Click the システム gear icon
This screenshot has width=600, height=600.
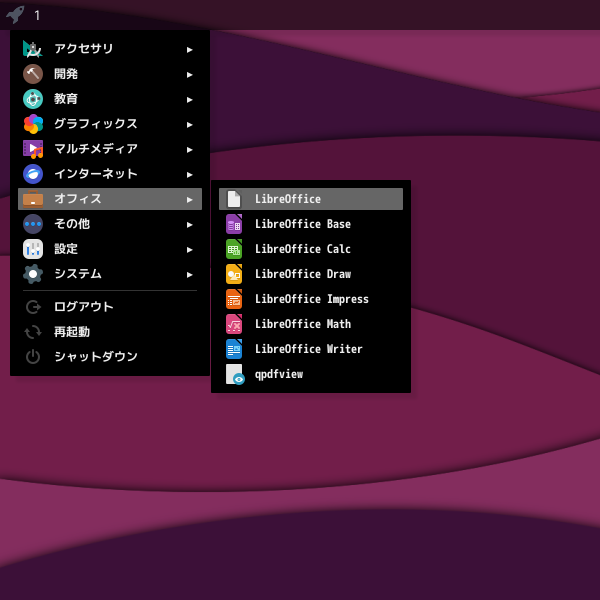click(x=33, y=274)
